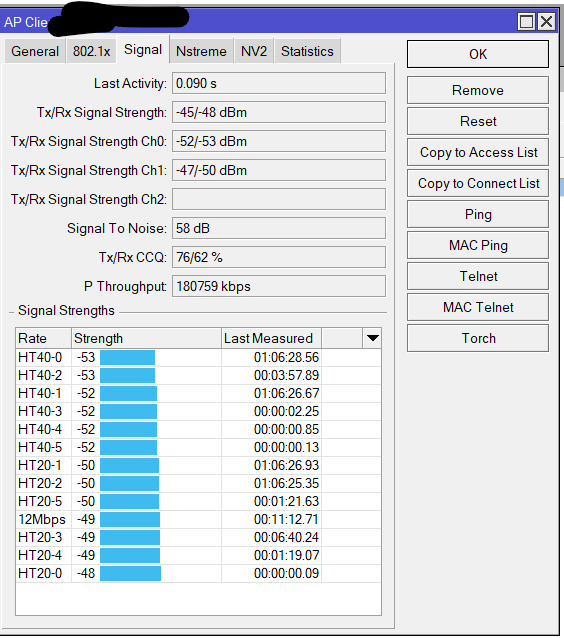This screenshot has width=564, height=638.
Task: Select the Nstreme tab
Action: point(201,51)
